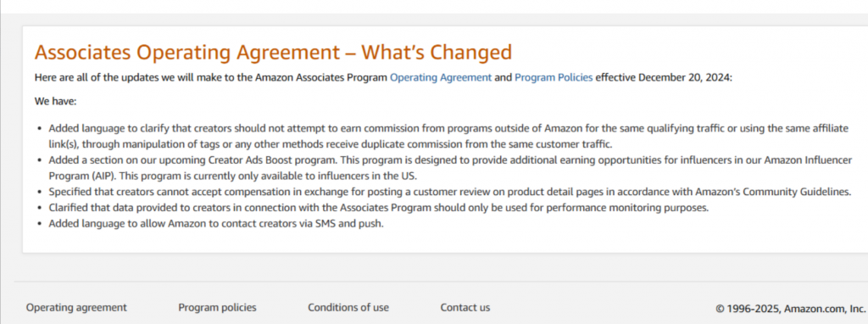Select the Contact us footer link
The height and width of the screenshot is (324, 868).
[x=465, y=307]
